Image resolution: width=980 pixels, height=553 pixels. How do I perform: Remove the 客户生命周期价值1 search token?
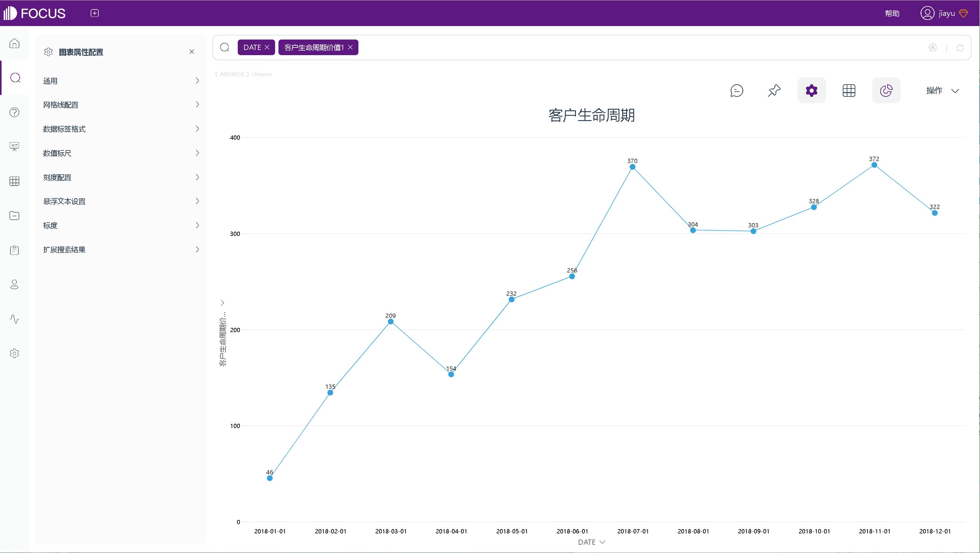pos(350,47)
